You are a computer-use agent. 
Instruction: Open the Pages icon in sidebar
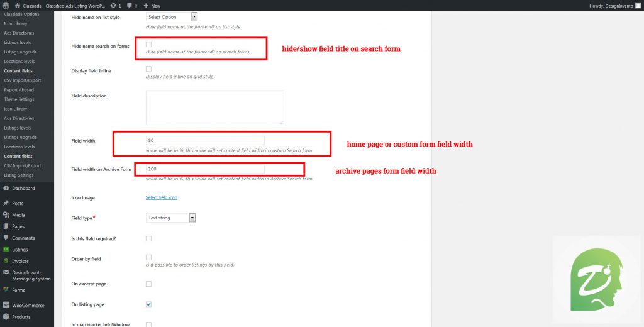[x=6, y=226]
